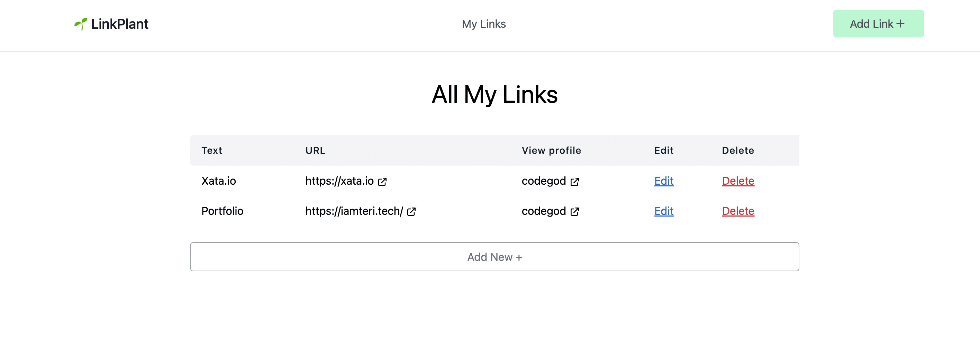Screen dimensions: 980x343
Task: Click the Add New button below the table
Action: tap(494, 257)
